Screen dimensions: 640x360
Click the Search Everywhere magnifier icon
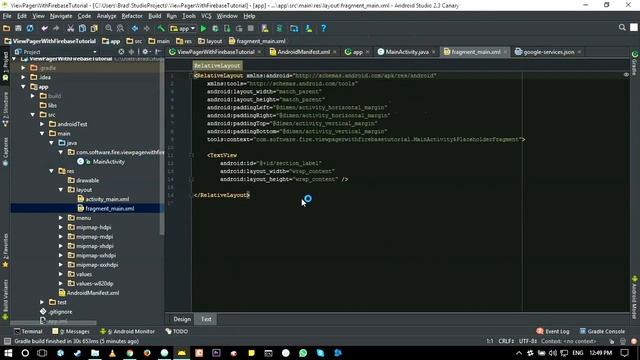[622, 27]
